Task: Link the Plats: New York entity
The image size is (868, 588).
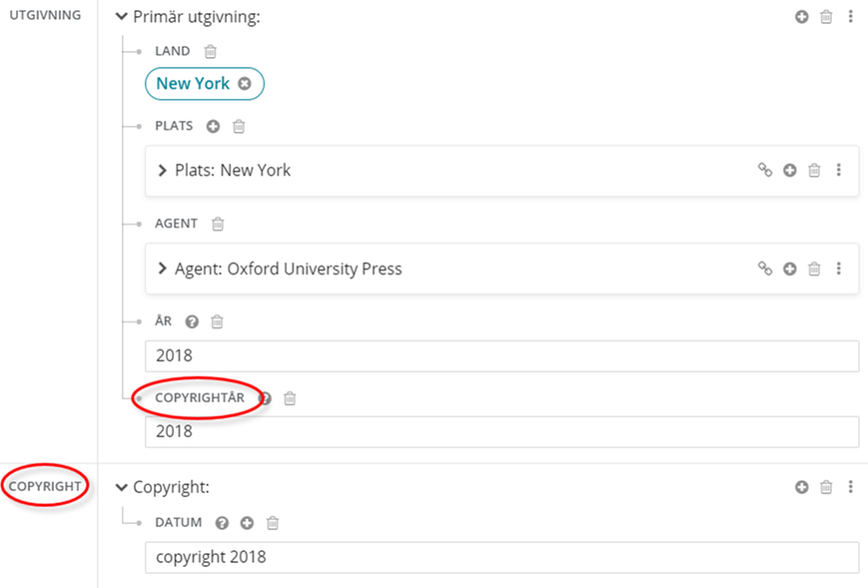Action: click(x=765, y=170)
